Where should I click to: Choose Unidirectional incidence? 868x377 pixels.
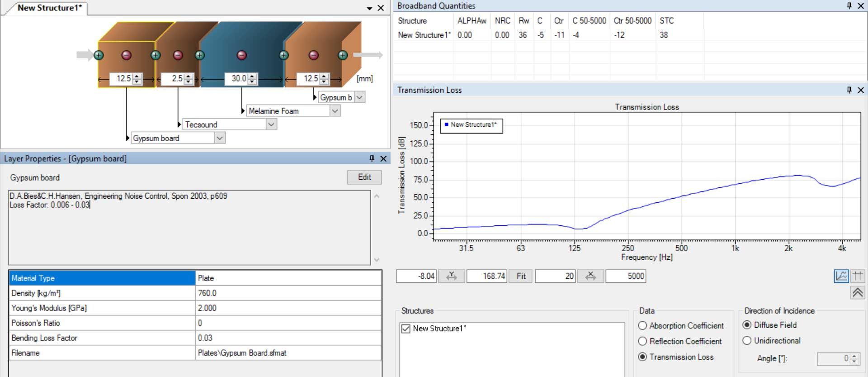747,340
